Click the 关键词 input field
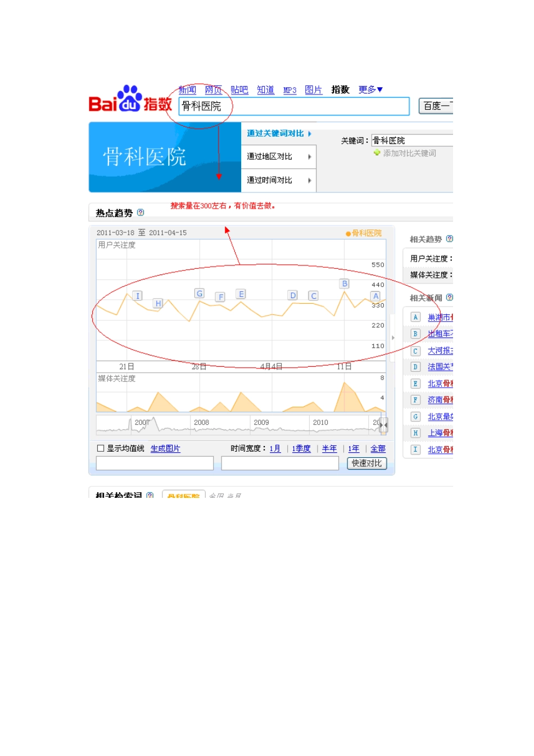Screen dimensions: 534x756 tap(412, 141)
